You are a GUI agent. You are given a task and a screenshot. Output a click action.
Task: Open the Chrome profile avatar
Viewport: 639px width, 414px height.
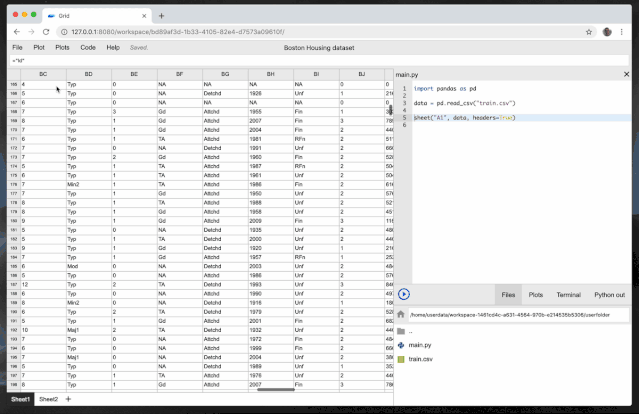[x=607, y=32]
